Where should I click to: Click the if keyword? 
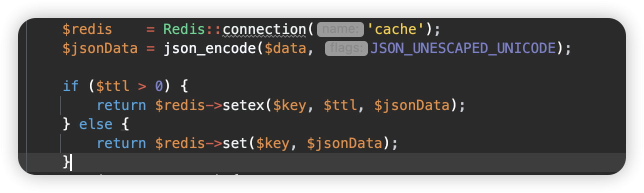[70, 86]
